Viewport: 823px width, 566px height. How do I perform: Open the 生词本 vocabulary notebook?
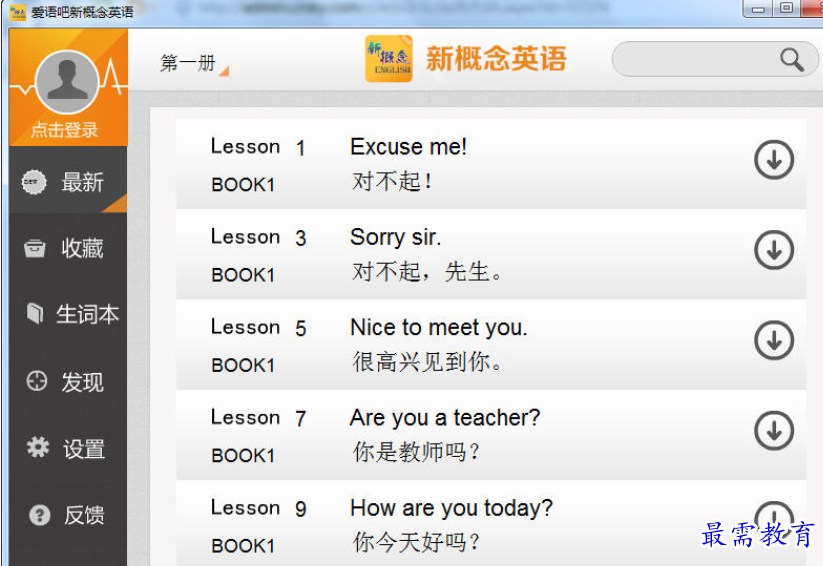68,314
